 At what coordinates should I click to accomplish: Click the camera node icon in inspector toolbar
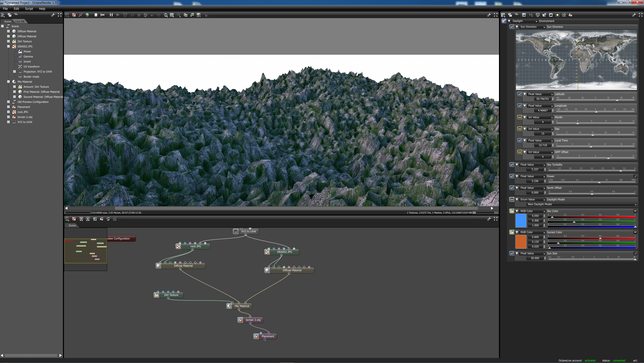(x=531, y=15)
